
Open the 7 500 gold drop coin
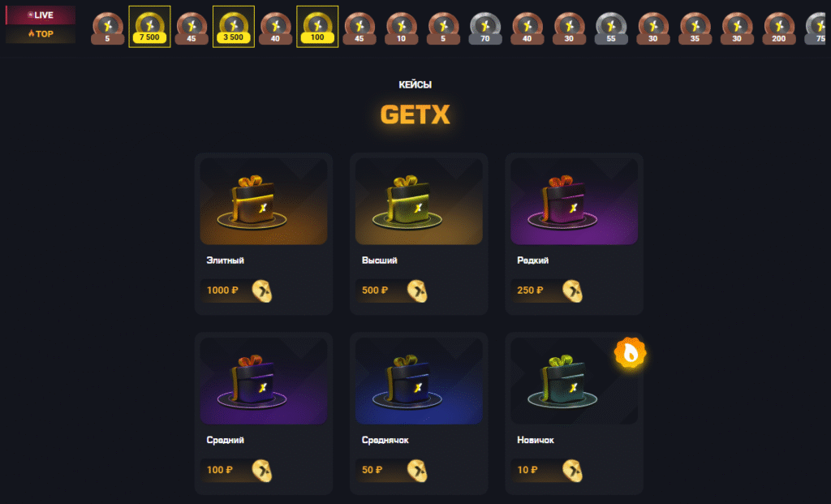[x=149, y=27]
